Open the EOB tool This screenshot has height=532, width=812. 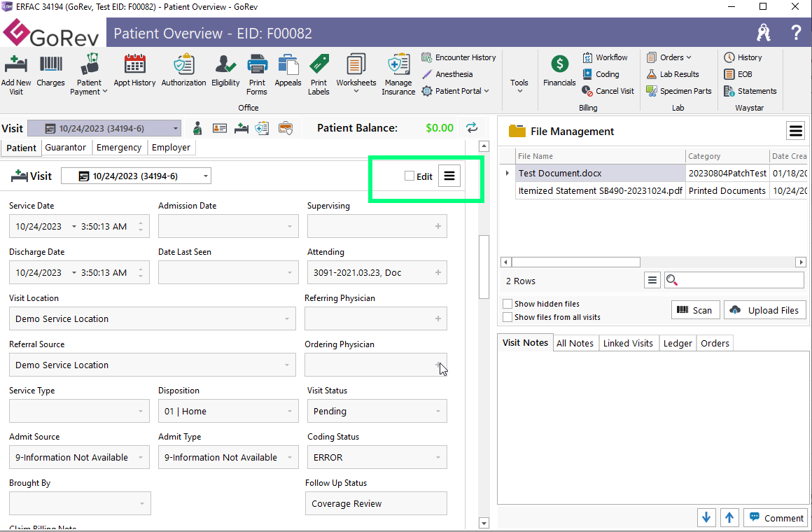point(738,74)
